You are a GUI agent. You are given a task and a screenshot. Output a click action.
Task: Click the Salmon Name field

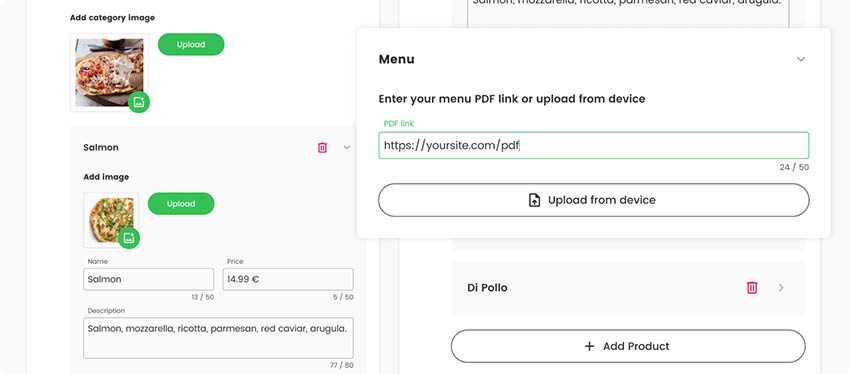(149, 279)
